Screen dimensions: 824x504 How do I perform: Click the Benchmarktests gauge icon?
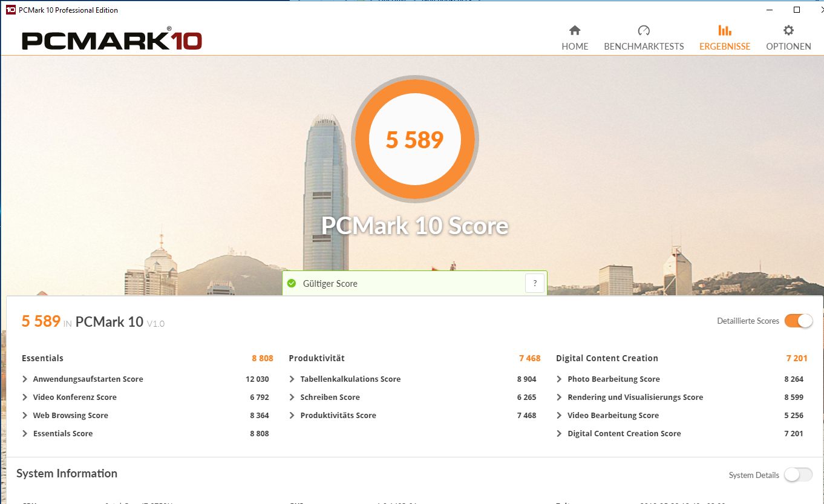(644, 30)
